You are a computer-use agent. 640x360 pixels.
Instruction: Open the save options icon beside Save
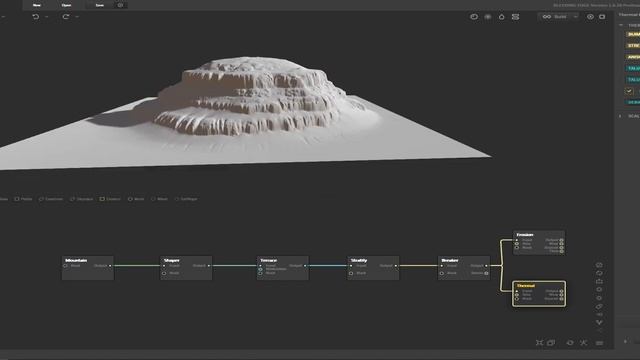pos(120,5)
